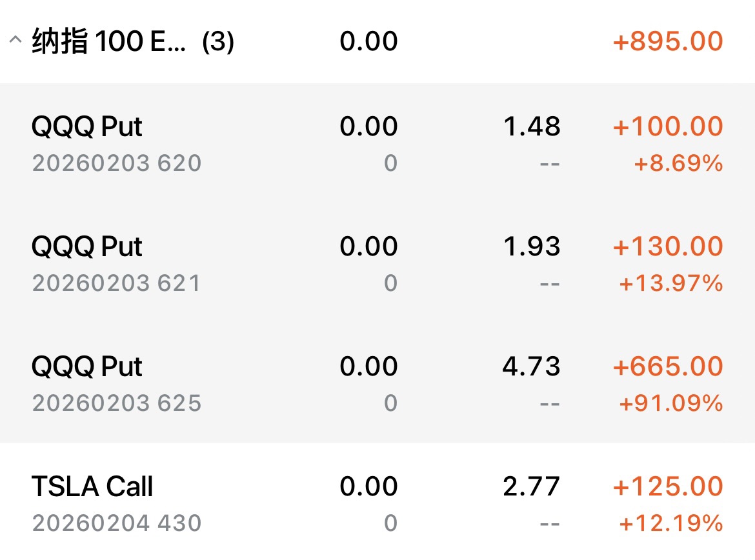Image resolution: width=755 pixels, height=560 pixels.
Task: Click the +12.19% TSLA return percentage
Action: point(671,523)
